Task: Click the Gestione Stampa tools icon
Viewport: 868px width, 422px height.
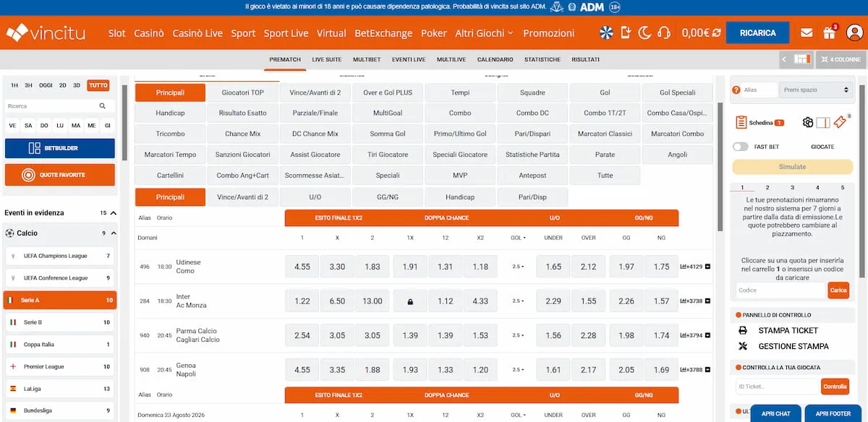Action: tap(743, 346)
